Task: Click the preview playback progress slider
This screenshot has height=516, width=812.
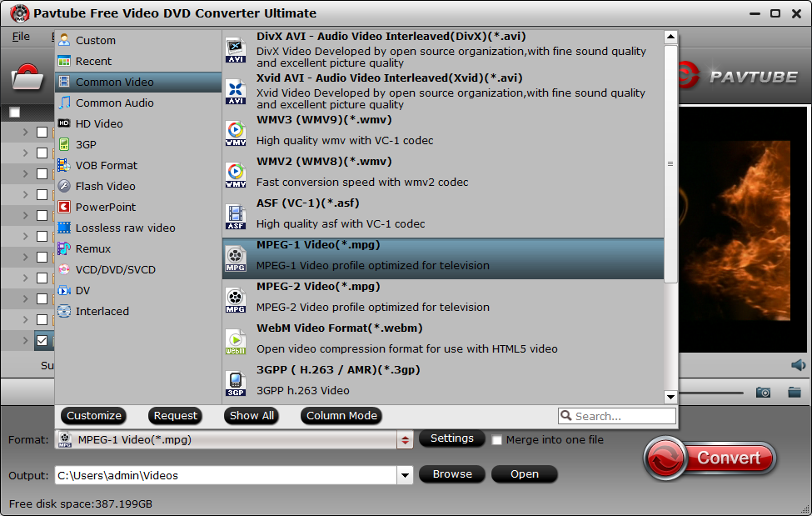Action: coord(711,393)
